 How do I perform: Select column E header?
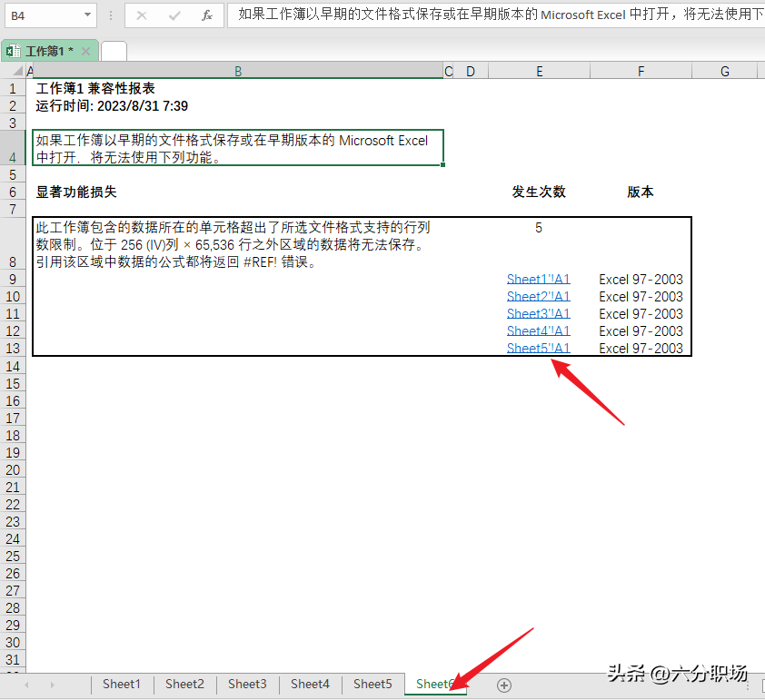(539, 71)
